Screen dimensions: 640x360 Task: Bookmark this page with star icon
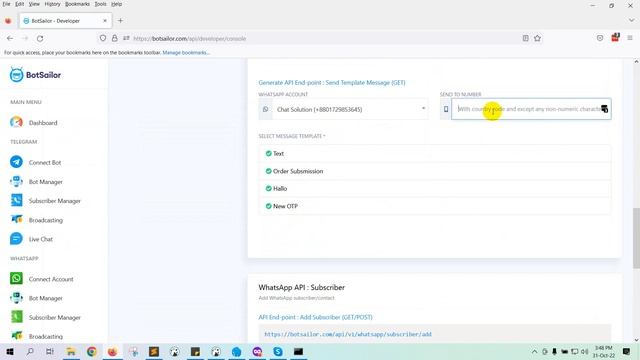537,38
